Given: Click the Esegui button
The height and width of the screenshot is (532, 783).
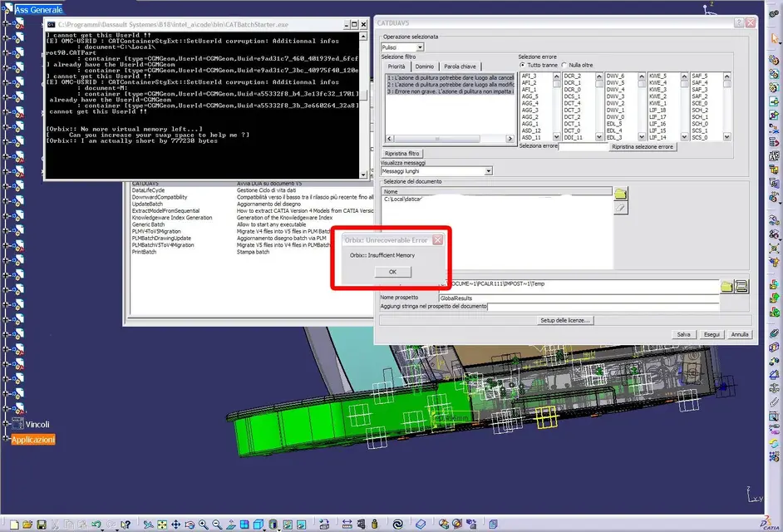Looking at the screenshot, I should coord(712,334).
